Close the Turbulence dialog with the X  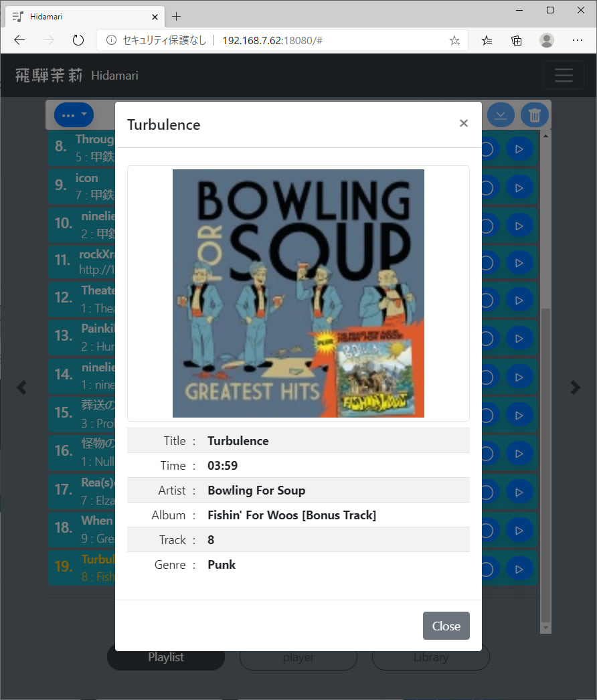[464, 123]
